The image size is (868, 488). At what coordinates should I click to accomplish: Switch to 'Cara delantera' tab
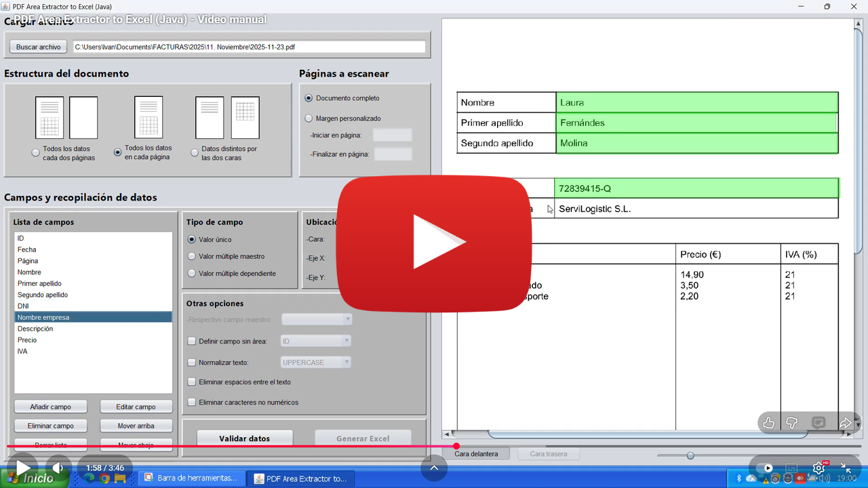476,454
